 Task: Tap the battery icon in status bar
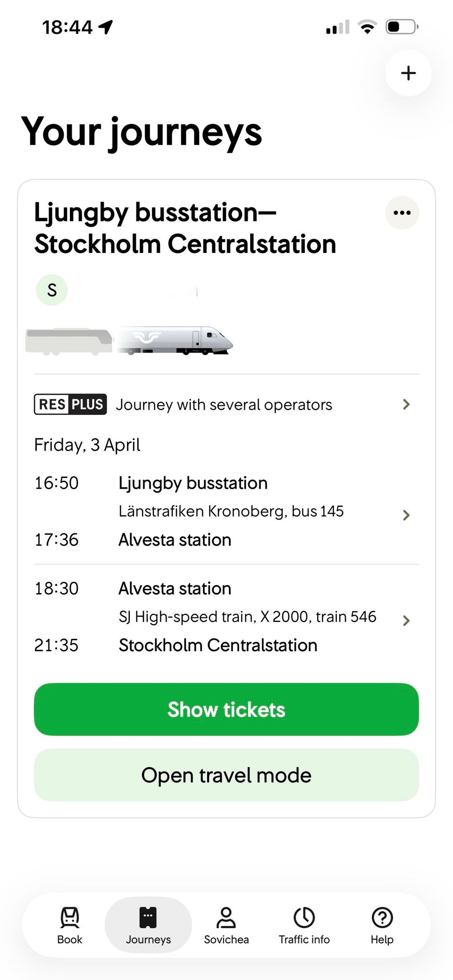[402, 27]
